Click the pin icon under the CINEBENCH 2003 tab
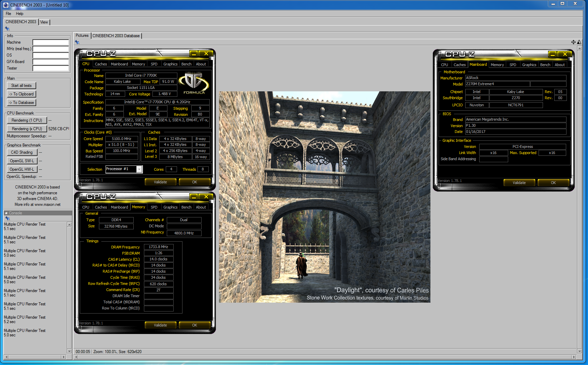Image resolution: width=588 pixels, height=365 pixels. click(7, 29)
